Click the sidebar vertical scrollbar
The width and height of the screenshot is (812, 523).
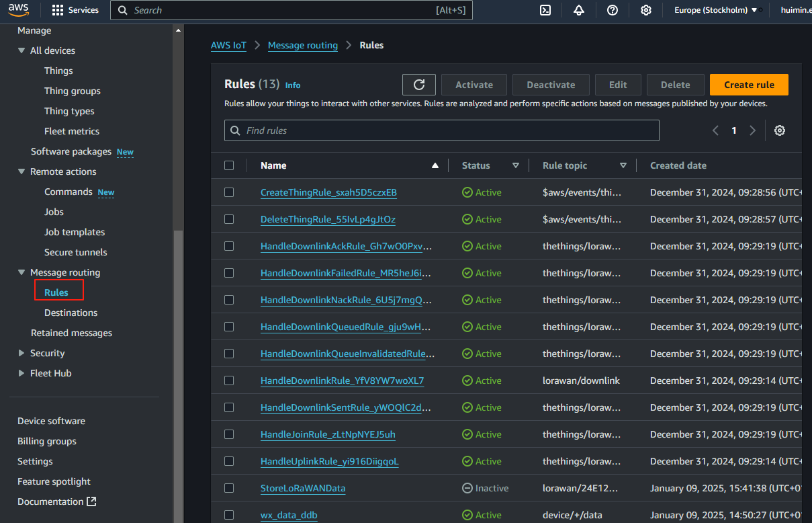pyautogui.click(x=178, y=376)
